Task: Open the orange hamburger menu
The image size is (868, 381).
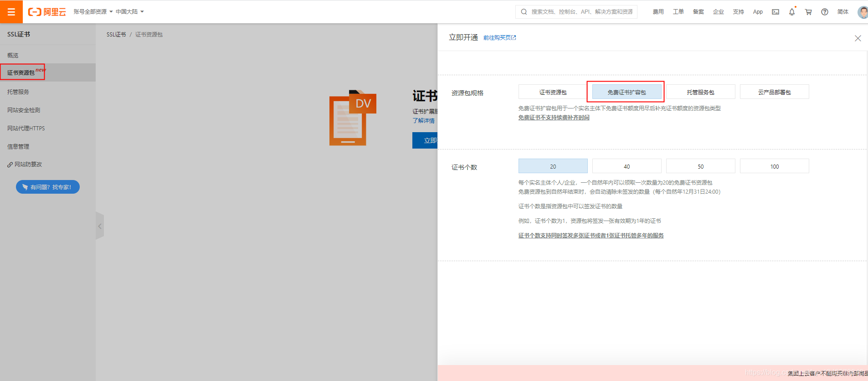Action: pos(11,12)
